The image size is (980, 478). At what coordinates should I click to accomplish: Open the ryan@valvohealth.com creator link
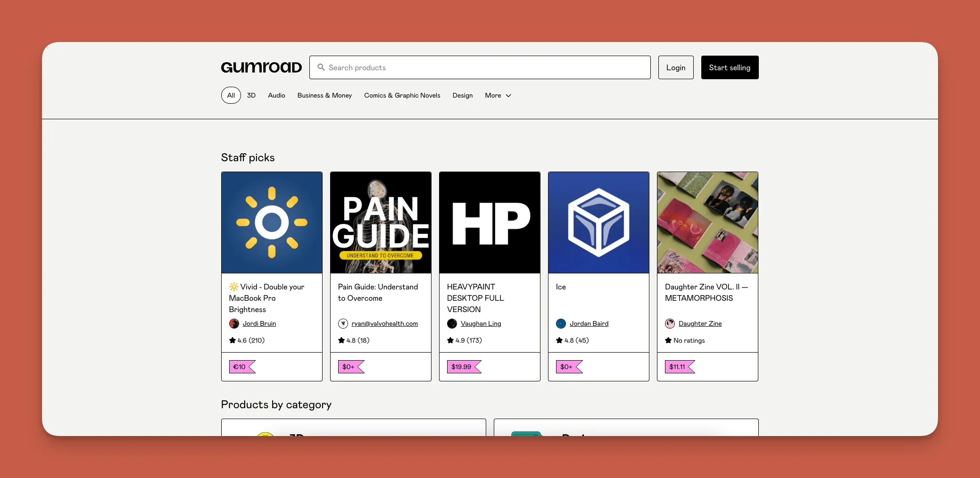pos(384,323)
